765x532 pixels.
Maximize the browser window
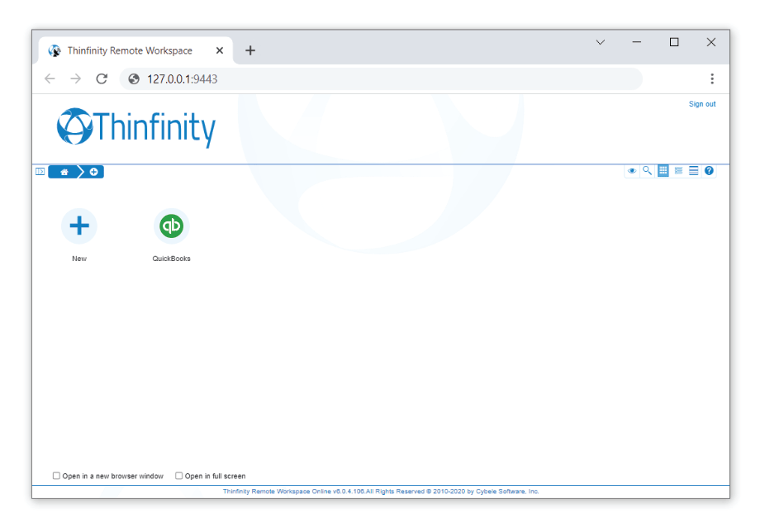click(x=674, y=42)
